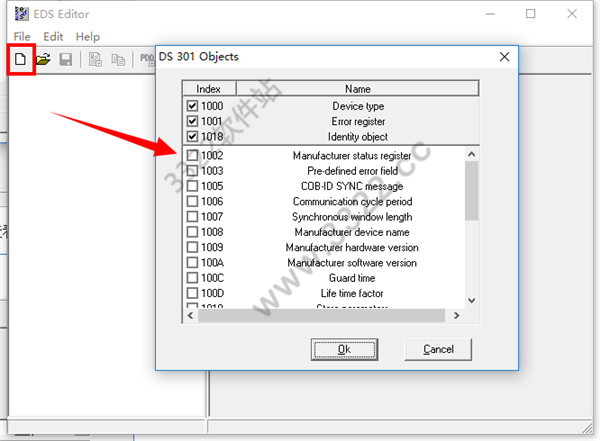The image size is (600, 441).
Task: Check the 1003 Pre-defined error field box
Action: tap(192, 171)
